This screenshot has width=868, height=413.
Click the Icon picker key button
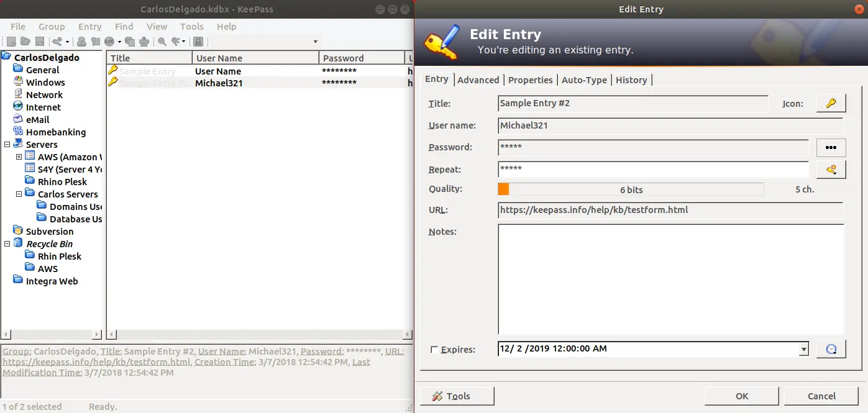[831, 104]
